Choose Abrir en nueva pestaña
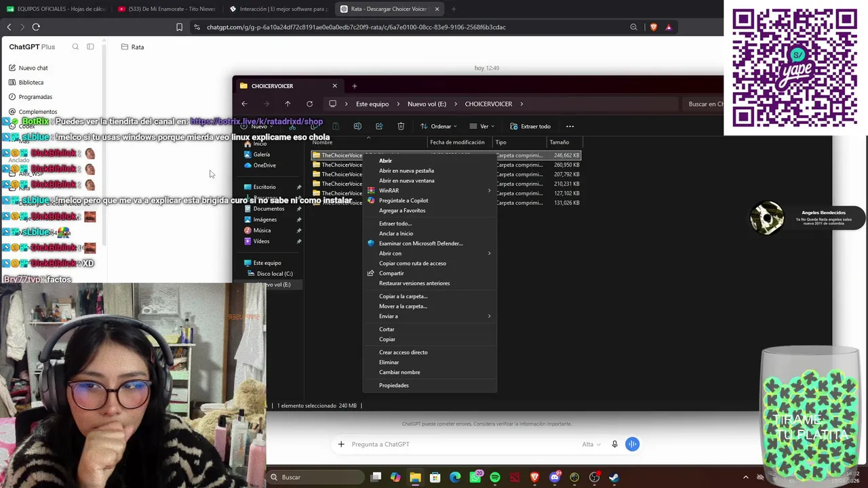868x488 pixels. pos(429,171)
